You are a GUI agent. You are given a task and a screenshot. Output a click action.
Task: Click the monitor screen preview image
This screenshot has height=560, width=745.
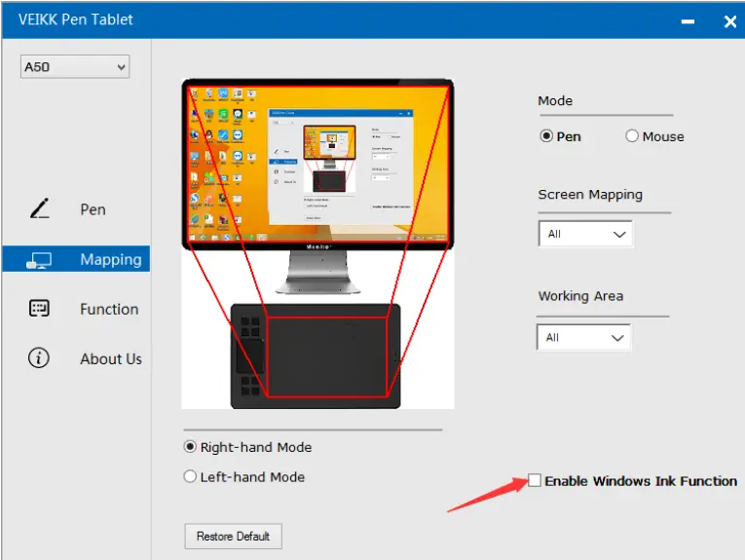click(317, 164)
